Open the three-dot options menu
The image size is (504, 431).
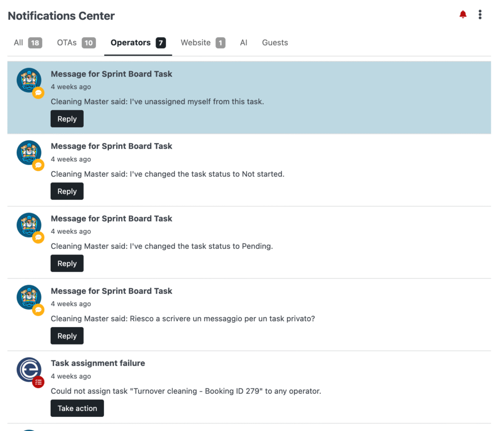click(480, 14)
